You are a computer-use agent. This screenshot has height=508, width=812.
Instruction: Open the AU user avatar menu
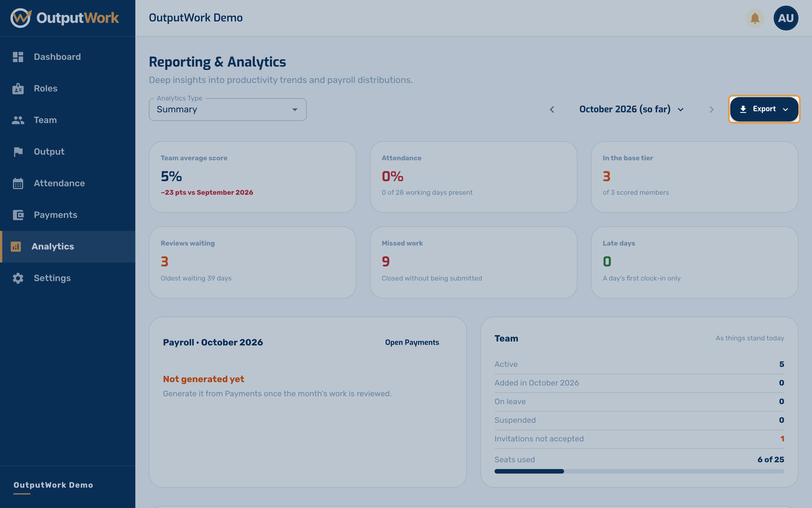click(786, 18)
